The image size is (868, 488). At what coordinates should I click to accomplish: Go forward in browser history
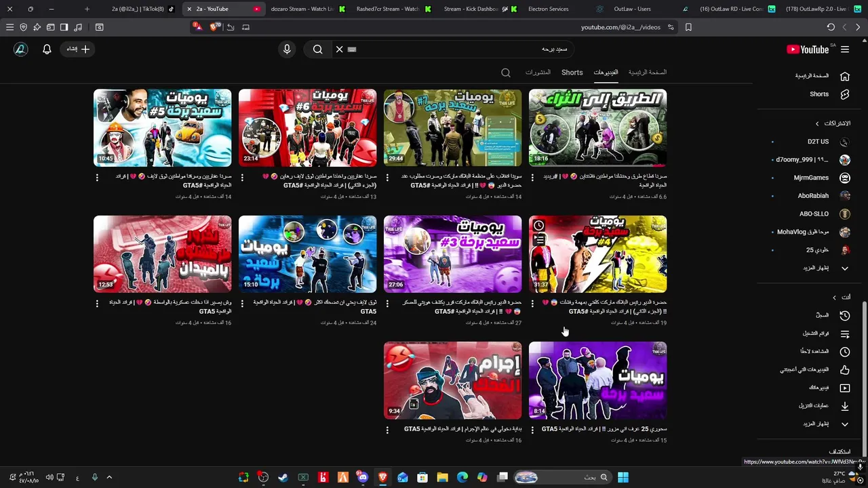pyautogui.click(x=844, y=27)
